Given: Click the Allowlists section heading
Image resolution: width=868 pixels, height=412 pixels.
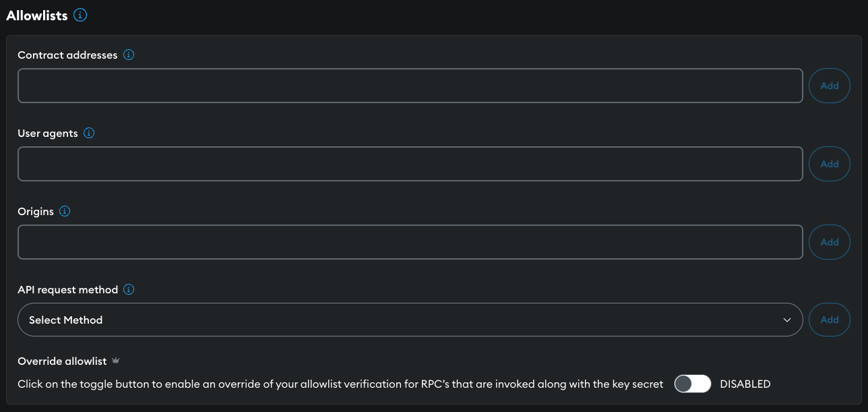Looking at the screenshot, I should pyautogui.click(x=37, y=16).
